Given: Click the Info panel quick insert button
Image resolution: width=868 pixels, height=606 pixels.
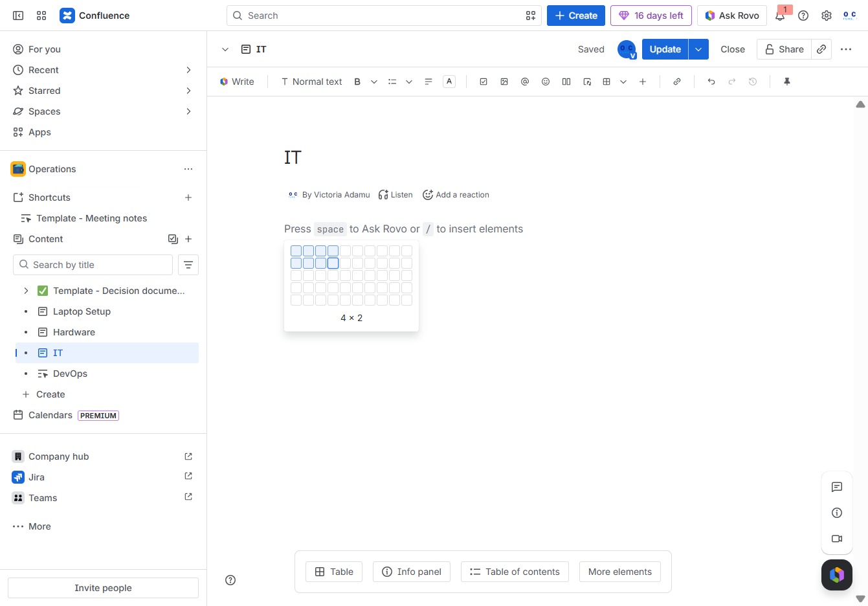Looking at the screenshot, I should [412, 572].
